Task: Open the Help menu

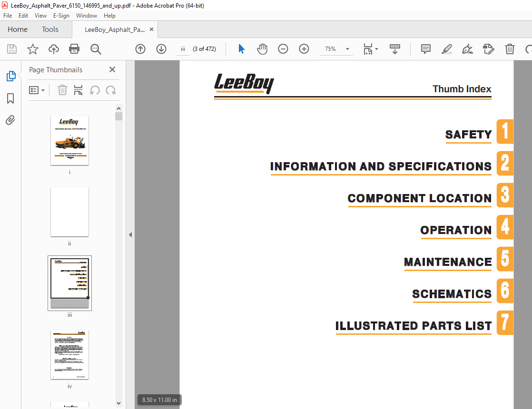Action: pos(109,16)
